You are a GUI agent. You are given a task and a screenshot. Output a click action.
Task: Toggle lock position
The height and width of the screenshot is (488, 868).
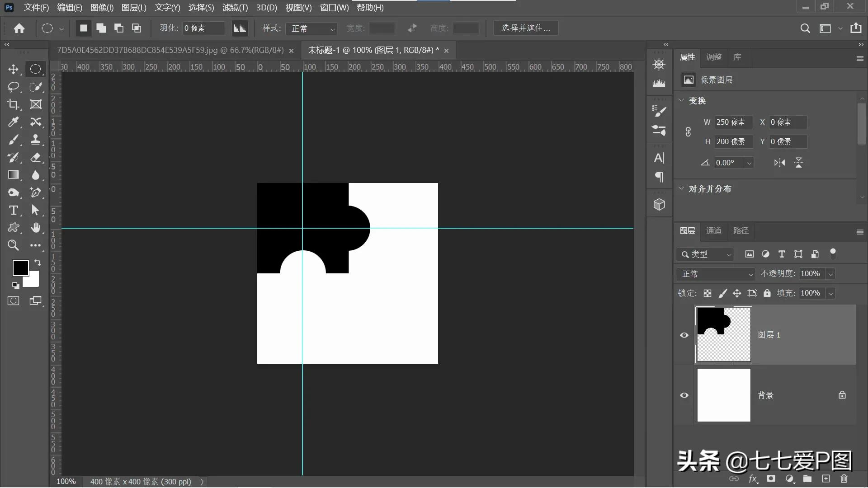click(x=737, y=293)
